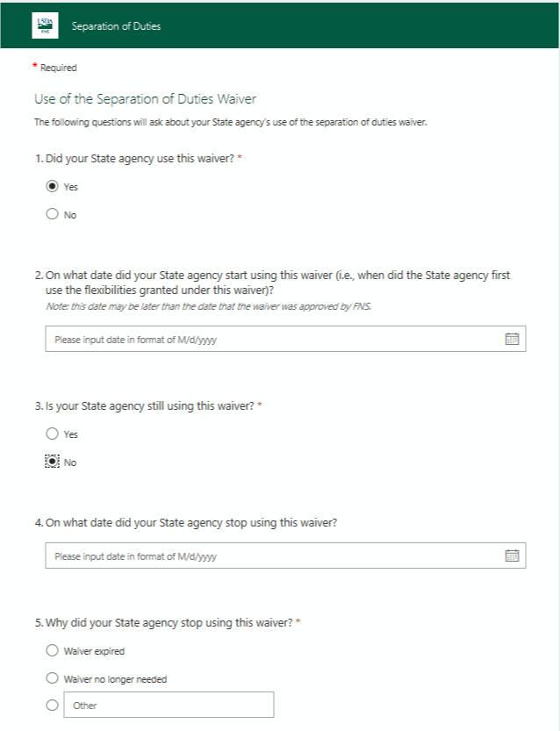This screenshot has height=731, width=560.
Task: Select Yes for State agency used this waiver
Action: click(53, 187)
